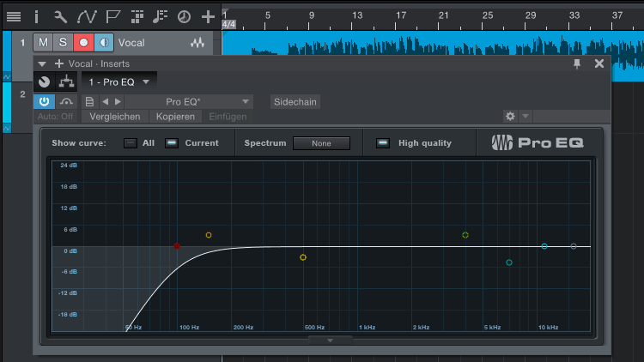Toggle track 1 automation envelope icon
This screenshot has width=644, height=362.
(7, 76)
